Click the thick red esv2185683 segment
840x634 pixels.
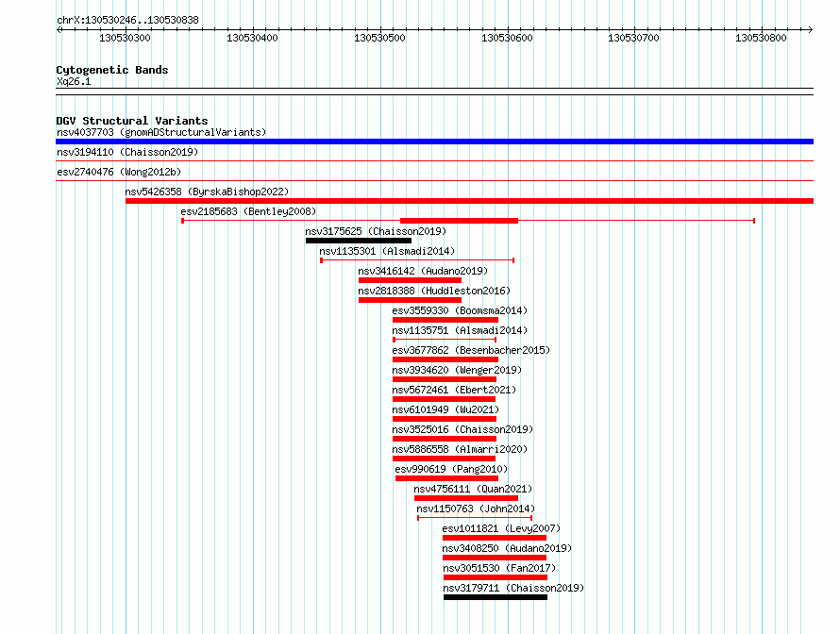pyautogui.click(x=459, y=221)
